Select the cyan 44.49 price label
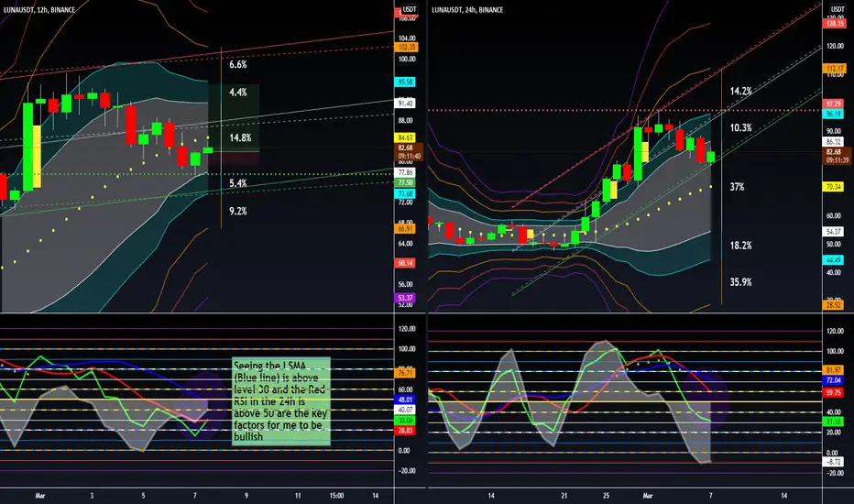854x504 pixels. coord(833,260)
